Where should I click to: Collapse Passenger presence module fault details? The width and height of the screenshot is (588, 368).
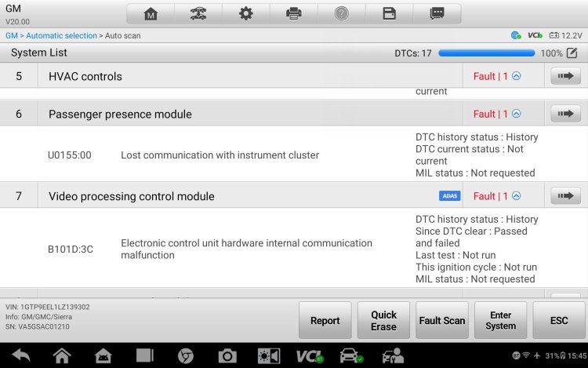click(517, 114)
